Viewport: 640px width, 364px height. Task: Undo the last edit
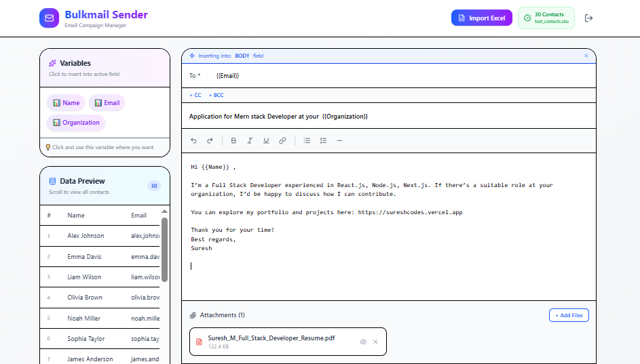(x=193, y=140)
